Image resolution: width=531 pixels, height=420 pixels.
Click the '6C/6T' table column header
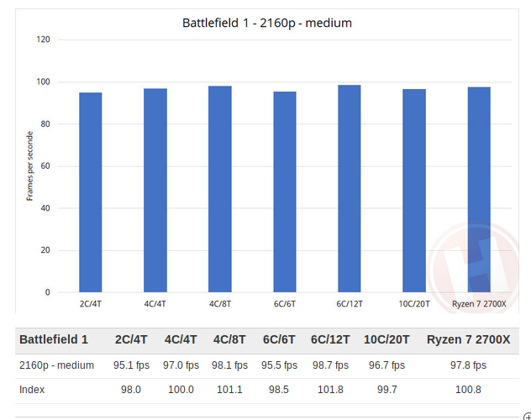tap(279, 339)
